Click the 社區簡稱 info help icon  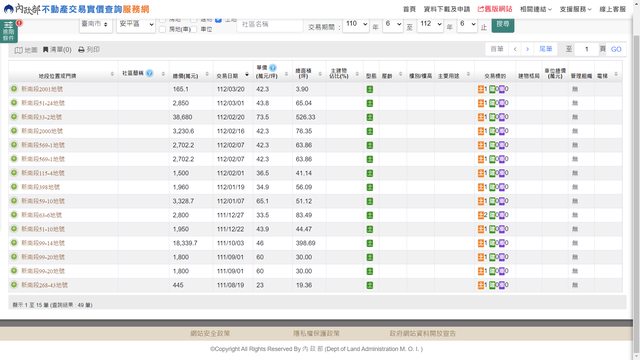[149, 73]
